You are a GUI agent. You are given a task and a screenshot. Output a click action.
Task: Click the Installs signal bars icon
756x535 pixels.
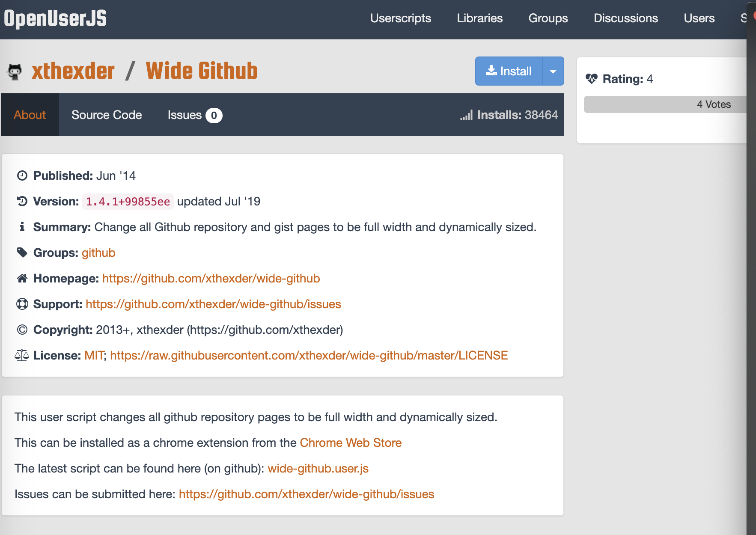pos(467,115)
